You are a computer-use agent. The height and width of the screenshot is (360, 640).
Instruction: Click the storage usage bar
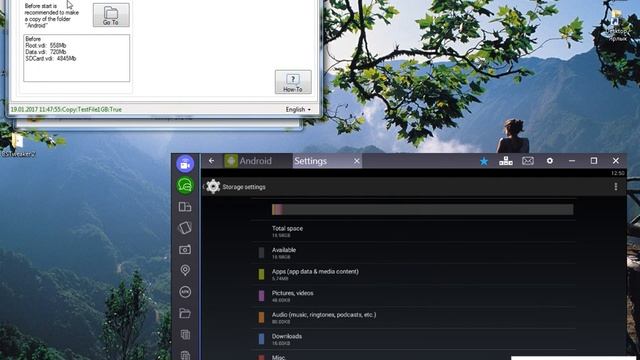(422, 209)
